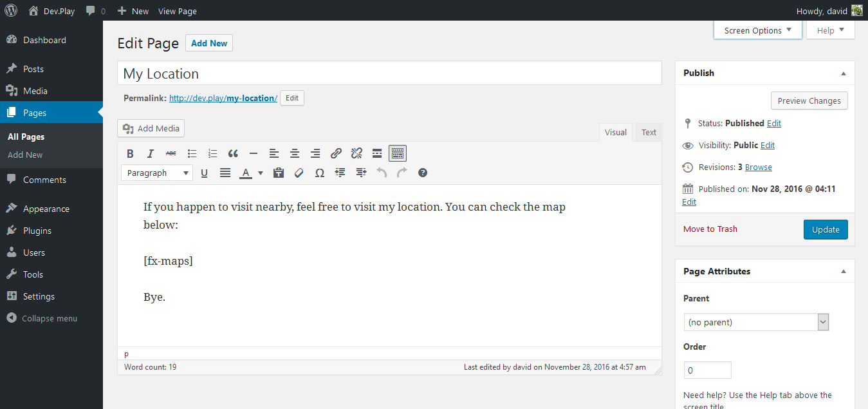Open keyboard shortcuts help icon
868x409 pixels.
[x=423, y=173]
